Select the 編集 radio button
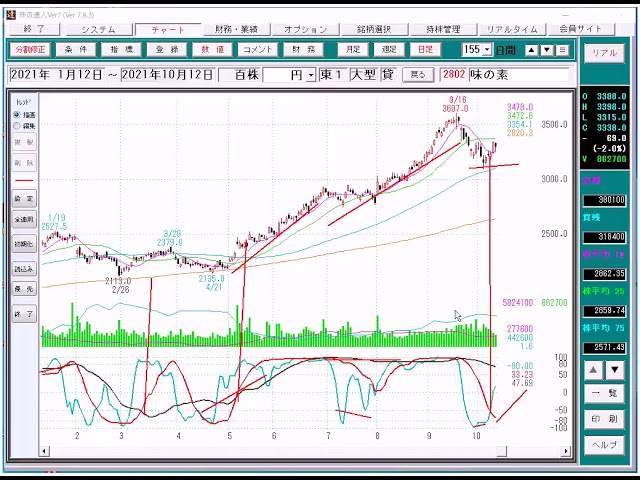Screen dimensions: 640x480 [x=17, y=126]
